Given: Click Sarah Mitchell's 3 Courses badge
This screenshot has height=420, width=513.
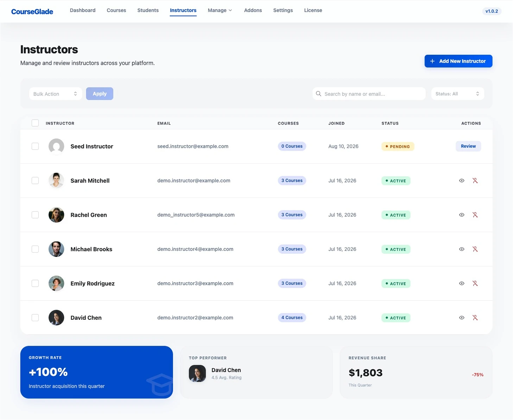Looking at the screenshot, I should point(292,180).
